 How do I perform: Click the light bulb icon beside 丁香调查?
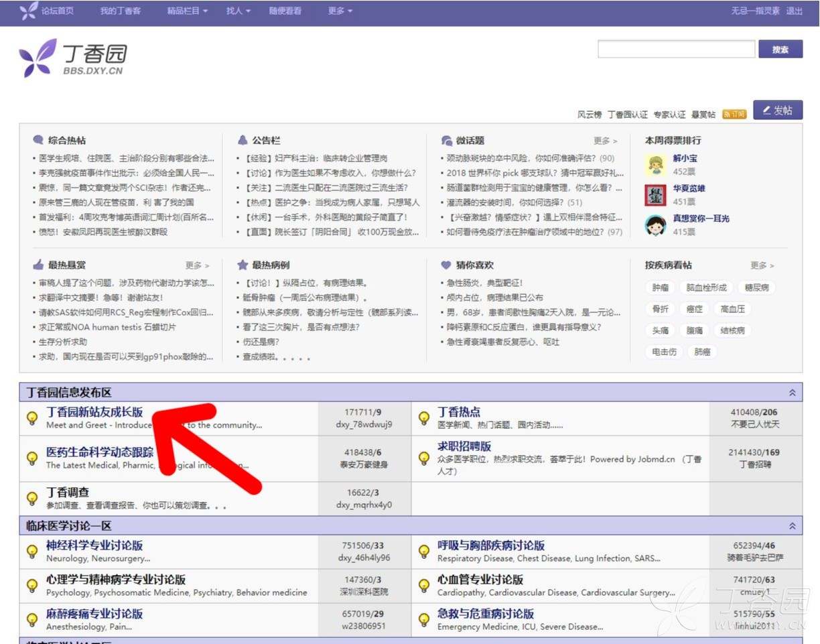coord(31,498)
